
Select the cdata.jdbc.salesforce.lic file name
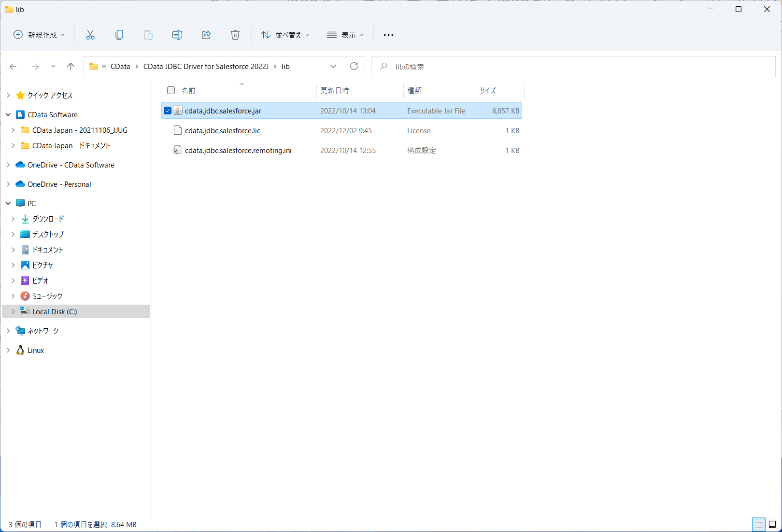pos(223,130)
